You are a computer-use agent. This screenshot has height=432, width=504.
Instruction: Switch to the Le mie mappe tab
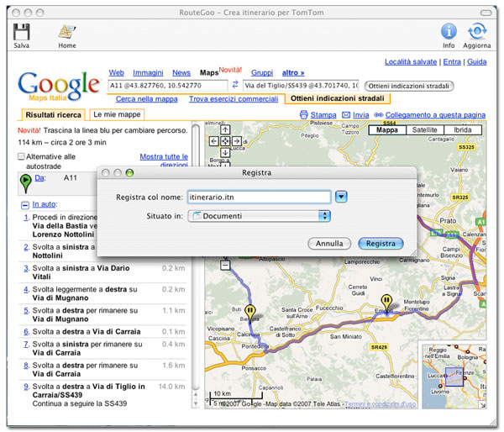[117, 114]
